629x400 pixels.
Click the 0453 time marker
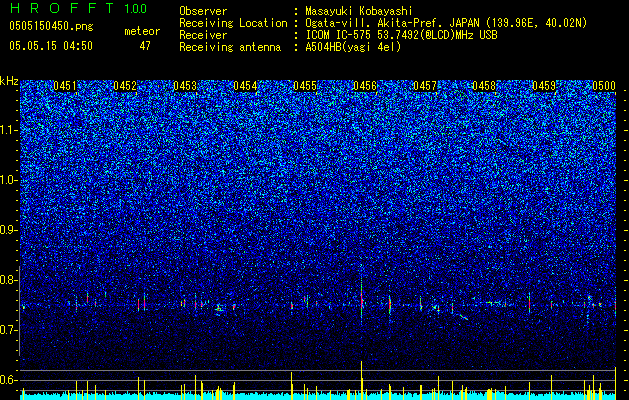(x=185, y=86)
